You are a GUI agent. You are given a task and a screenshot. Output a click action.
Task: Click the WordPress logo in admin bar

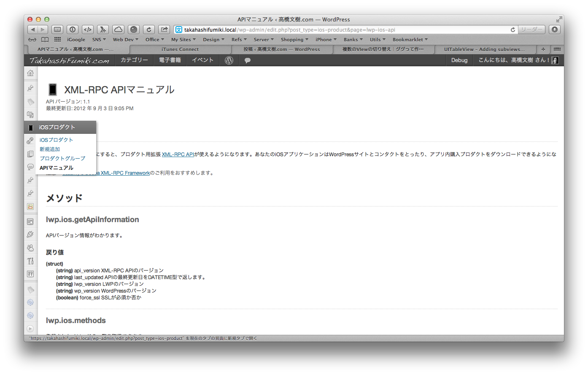coord(229,60)
